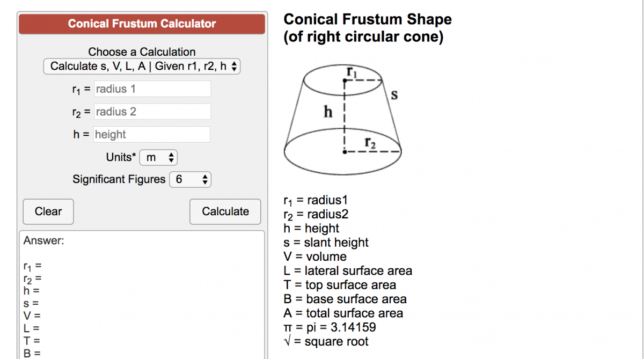Click the r2 label in the diagram base
644x359 pixels.
click(x=370, y=143)
